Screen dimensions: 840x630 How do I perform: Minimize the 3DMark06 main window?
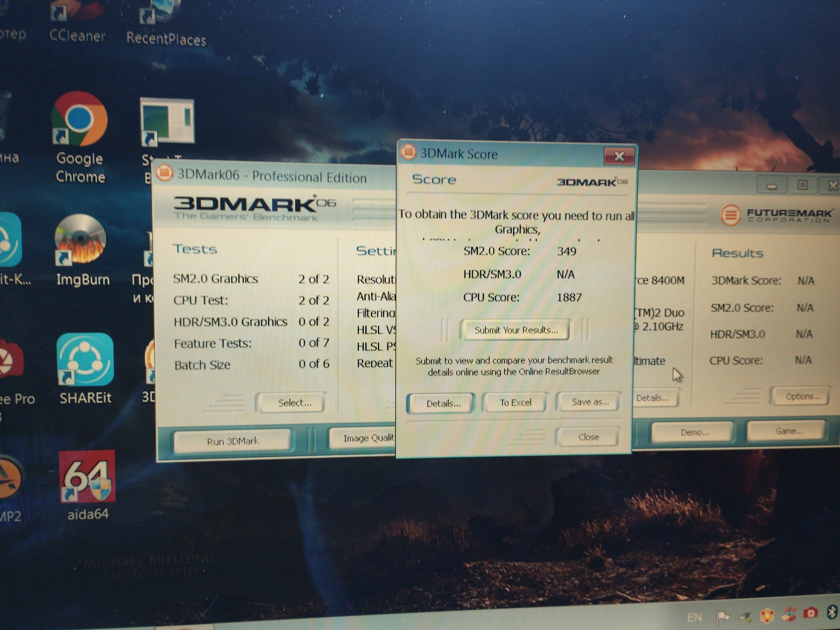pos(771,186)
